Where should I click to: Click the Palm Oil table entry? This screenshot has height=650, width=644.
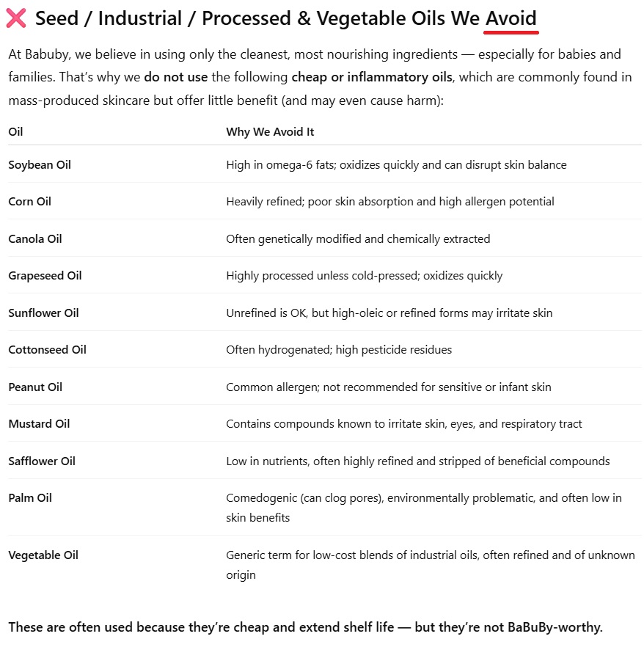pyautogui.click(x=30, y=498)
